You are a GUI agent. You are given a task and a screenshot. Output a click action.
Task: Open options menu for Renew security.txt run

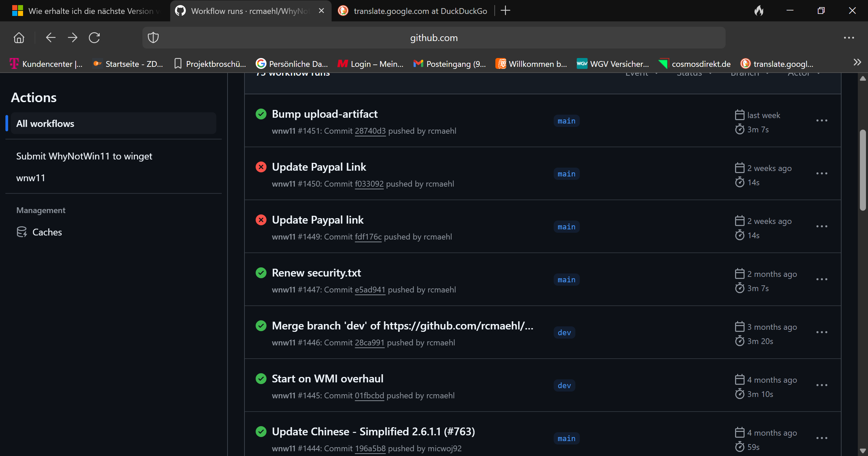(x=822, y=279)
